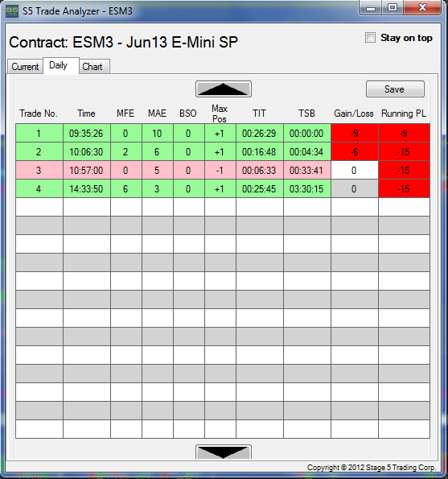Click the BSO column header
Image resolution: width=448 pixels, height=479 pixels.
(x=188, y=114)
